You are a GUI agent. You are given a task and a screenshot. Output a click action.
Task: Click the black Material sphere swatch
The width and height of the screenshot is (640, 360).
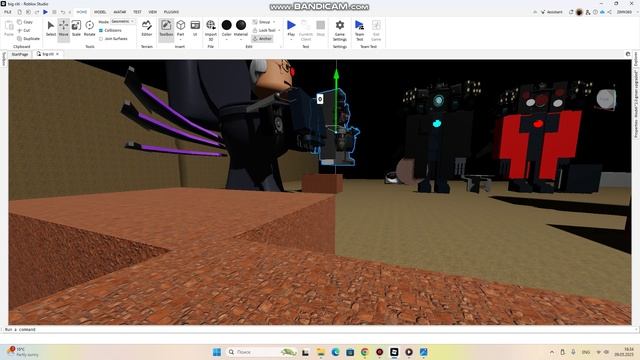241,25
